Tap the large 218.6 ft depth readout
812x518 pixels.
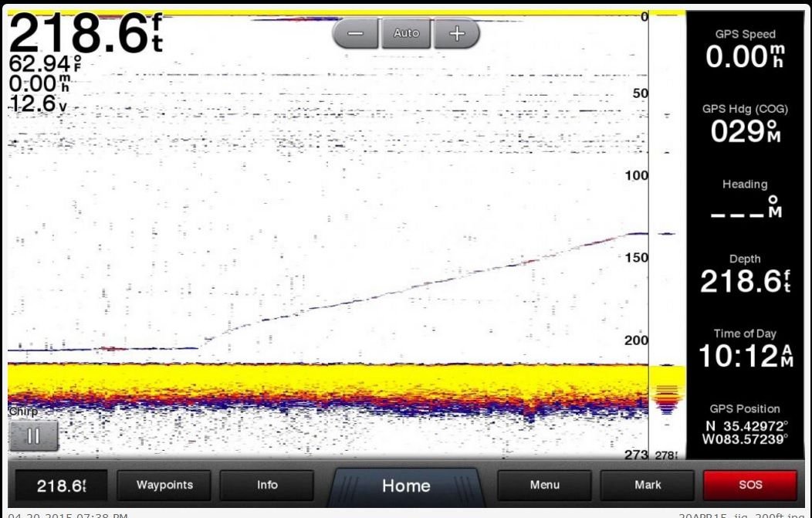coord(86,34)
